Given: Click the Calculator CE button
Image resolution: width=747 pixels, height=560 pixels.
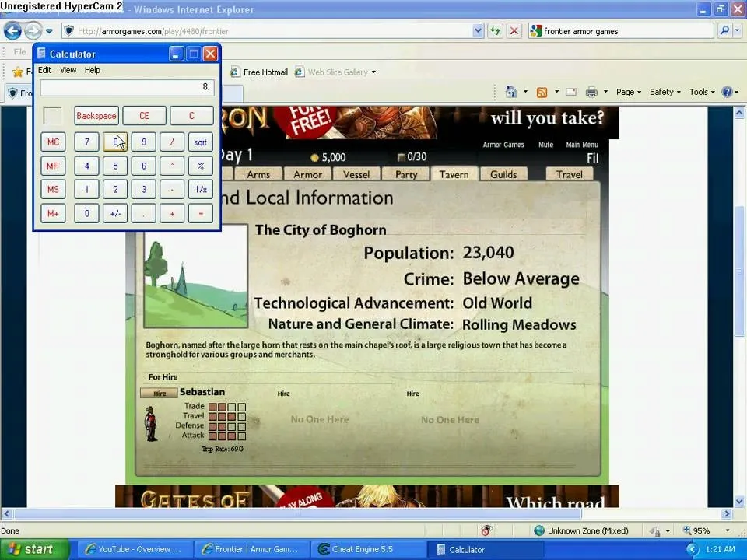Looking at the screenshot, I should [145, 116].
